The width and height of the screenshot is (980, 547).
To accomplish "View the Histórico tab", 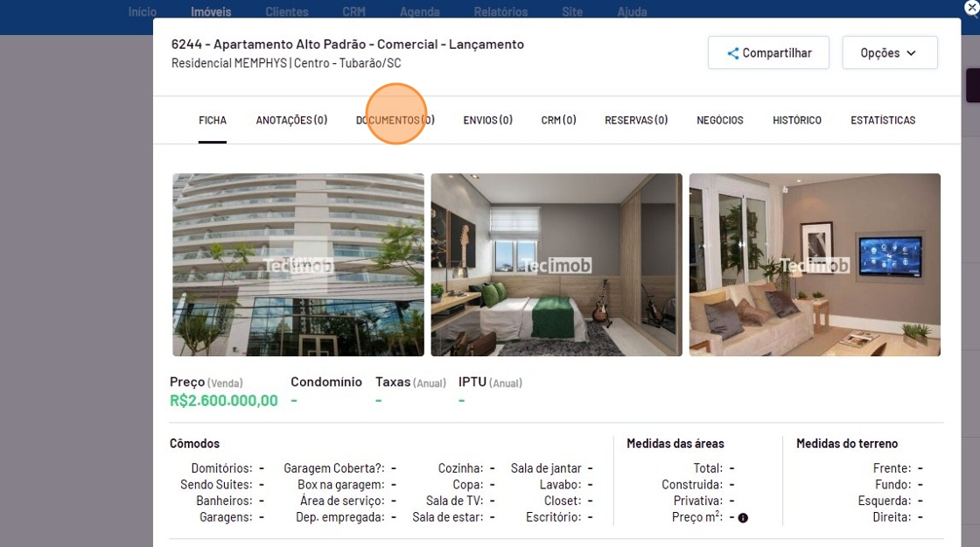I will [x=797, y=120].
